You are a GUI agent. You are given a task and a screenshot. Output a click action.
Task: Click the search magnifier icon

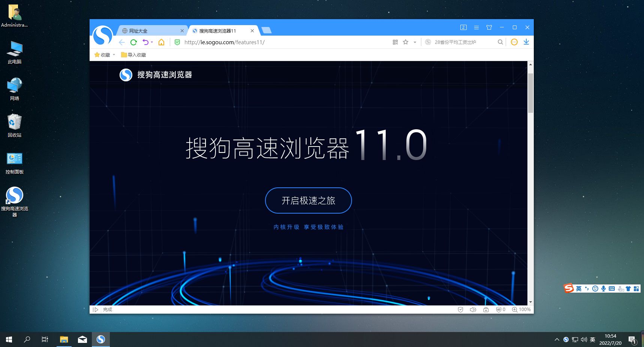click(500, 42)
